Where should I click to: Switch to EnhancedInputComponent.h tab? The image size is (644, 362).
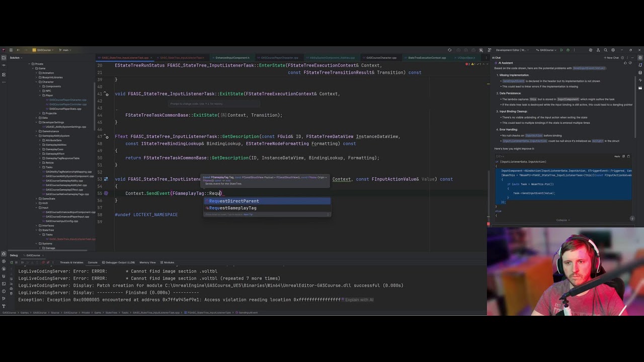pyautogui.click(x=232, y=58)
